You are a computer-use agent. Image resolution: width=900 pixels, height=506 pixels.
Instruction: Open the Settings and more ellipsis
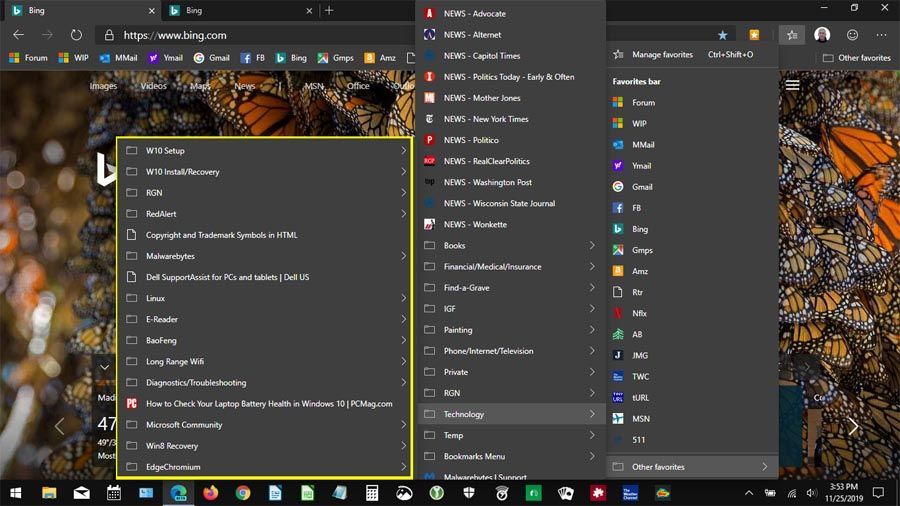click(x=881, y=35)
